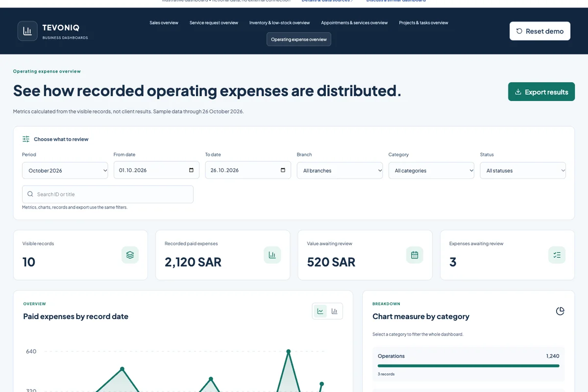Click the 2,120 SAR value
Screen dimensions: 588x392
tap(193, 262)
